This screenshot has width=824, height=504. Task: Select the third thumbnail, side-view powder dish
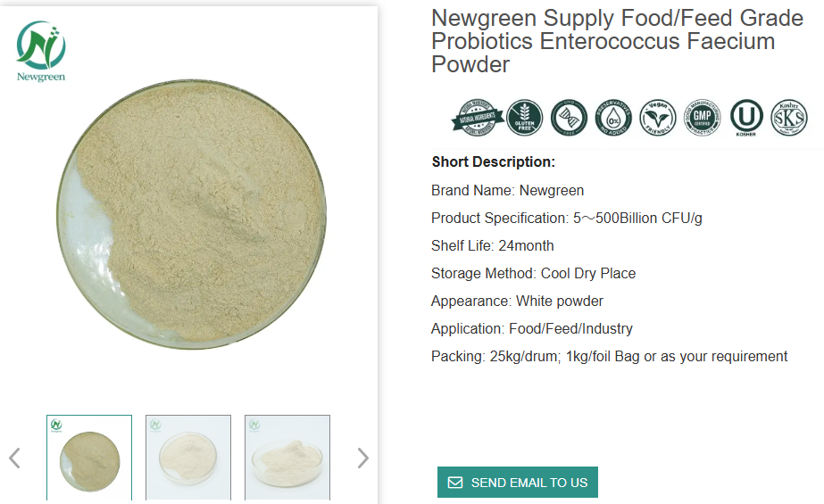(287, 458)
